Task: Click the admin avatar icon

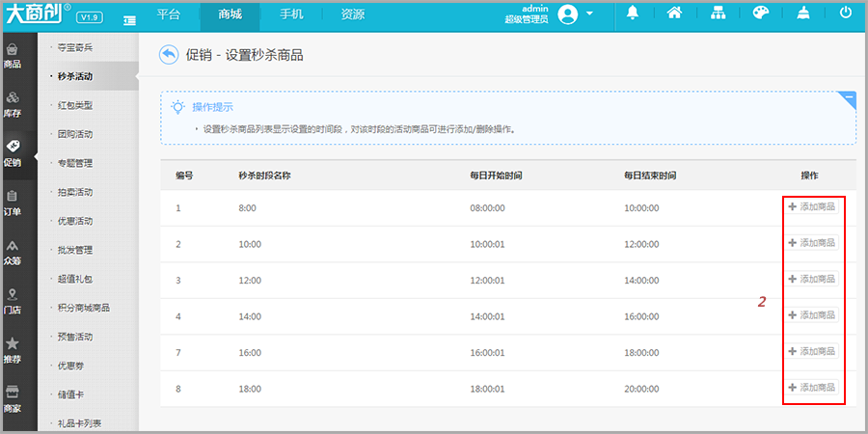Action: (x=568, y=14)
